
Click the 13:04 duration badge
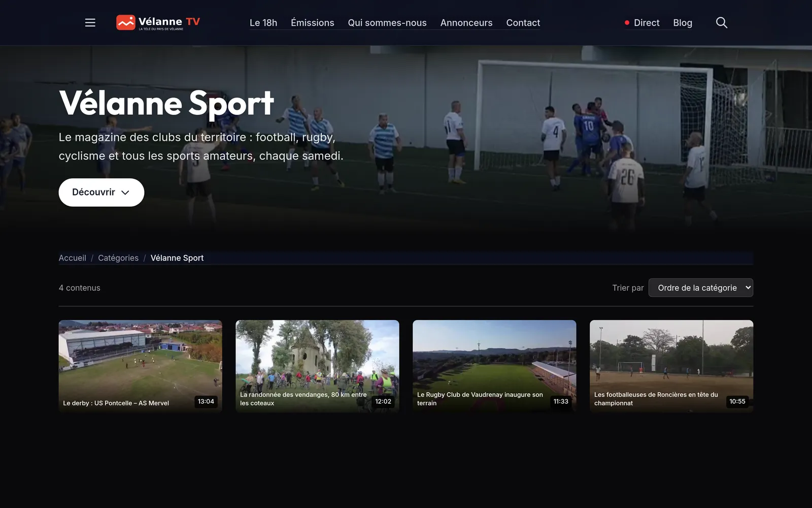(206, 402)
